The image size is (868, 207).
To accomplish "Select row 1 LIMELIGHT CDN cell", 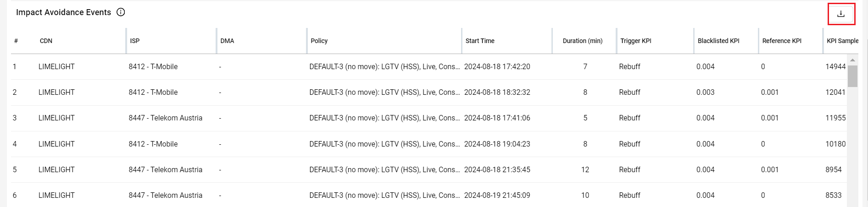I will [56, 67].
